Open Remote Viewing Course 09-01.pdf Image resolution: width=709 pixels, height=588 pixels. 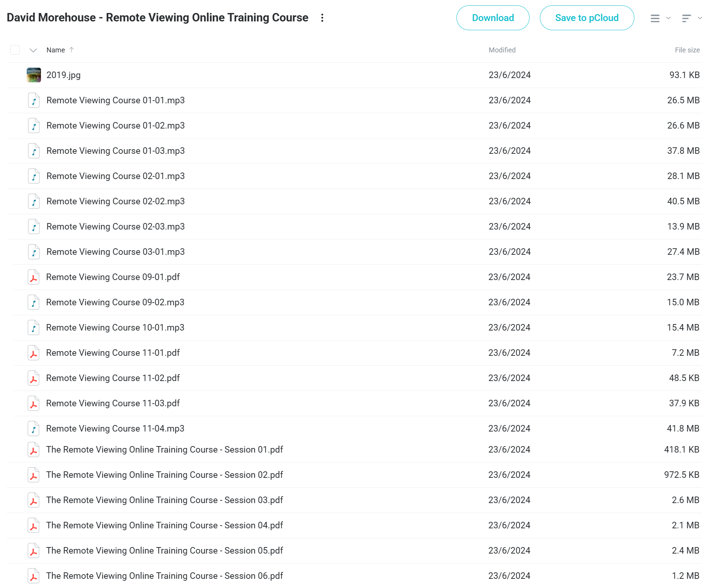113,277
